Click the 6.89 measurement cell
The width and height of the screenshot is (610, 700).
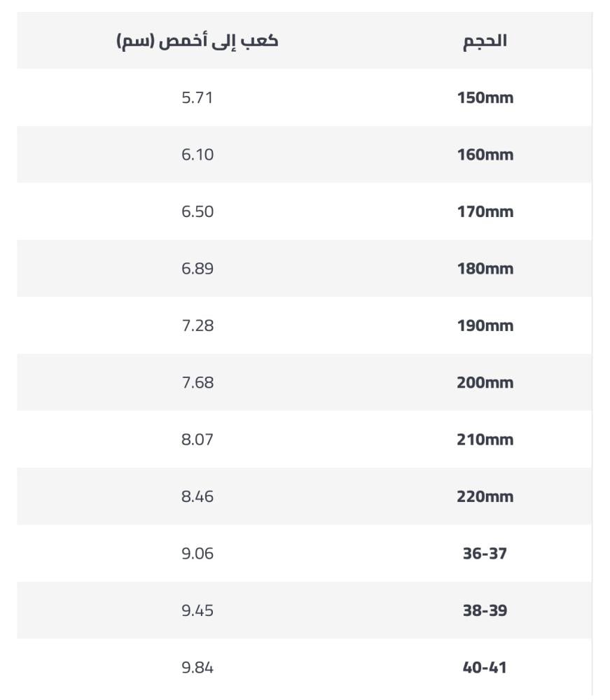[197, 269]
